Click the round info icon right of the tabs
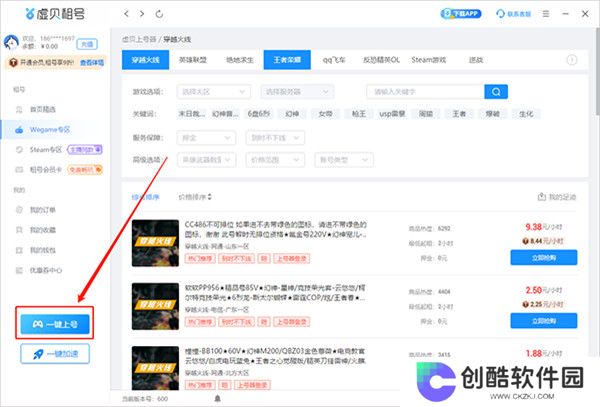The height and width of the screenshot is (407, 600). [572, 60]
